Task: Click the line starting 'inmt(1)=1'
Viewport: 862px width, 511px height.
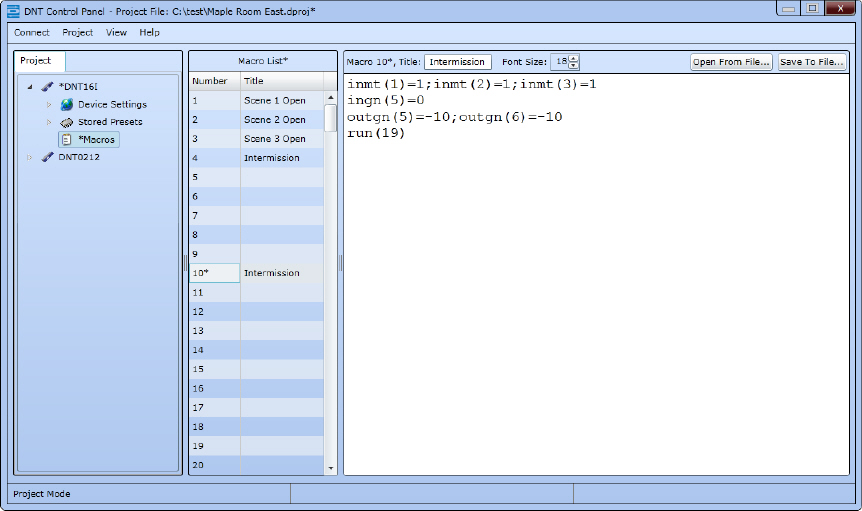Action: pos(472,84)
